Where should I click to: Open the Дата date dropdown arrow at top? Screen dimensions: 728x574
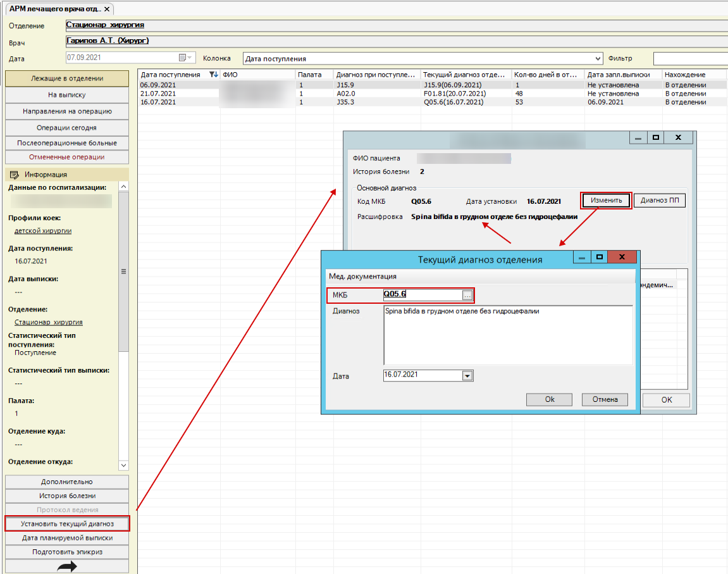pos(190,58)
